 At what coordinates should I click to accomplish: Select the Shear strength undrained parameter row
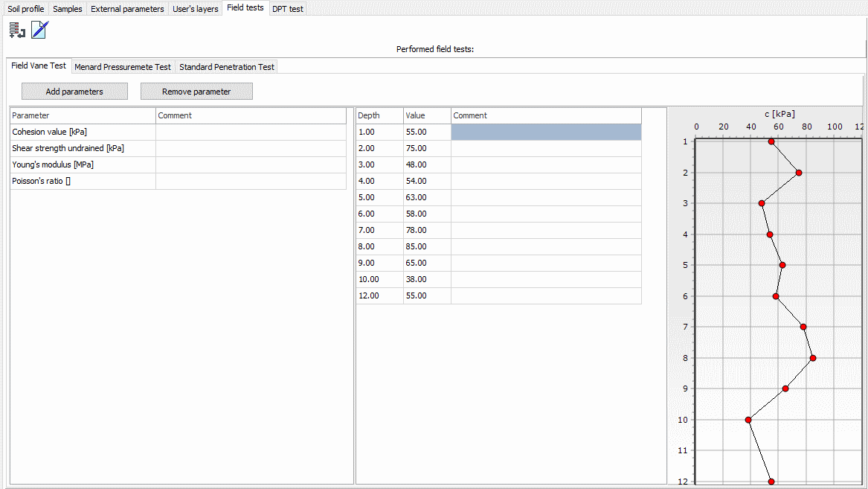[82, 148]
